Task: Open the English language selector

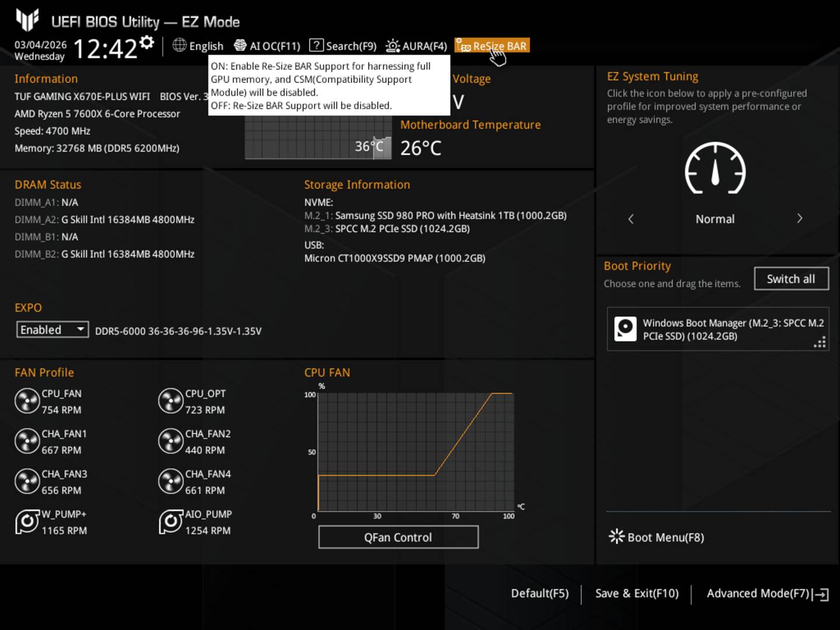Action: point(198,46)
